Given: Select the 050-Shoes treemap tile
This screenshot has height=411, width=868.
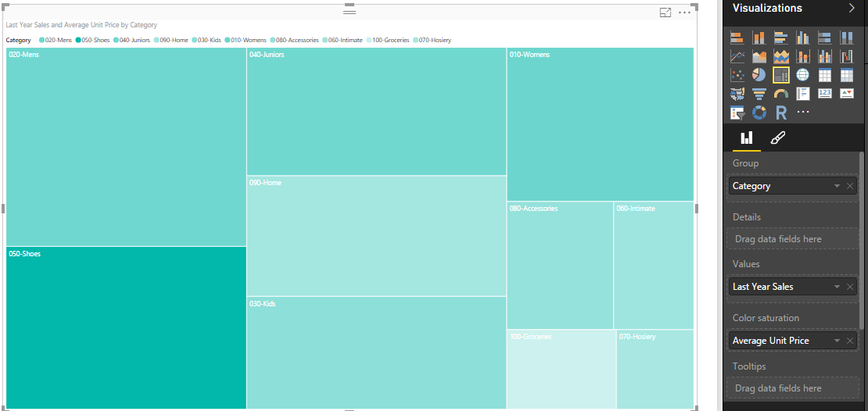Looking at the screenshot, I should [126, 327].
